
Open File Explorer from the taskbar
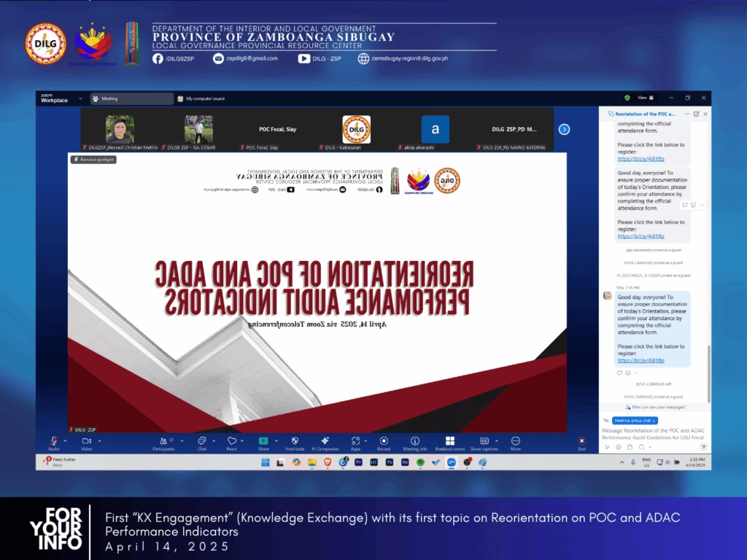pyautogui.click(x=312, y=462)
